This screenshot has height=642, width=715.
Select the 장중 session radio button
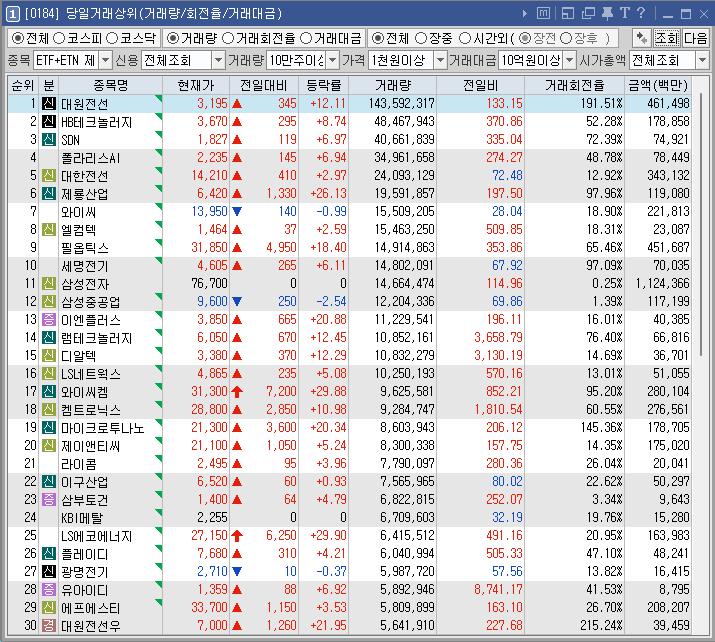point(421,38)
